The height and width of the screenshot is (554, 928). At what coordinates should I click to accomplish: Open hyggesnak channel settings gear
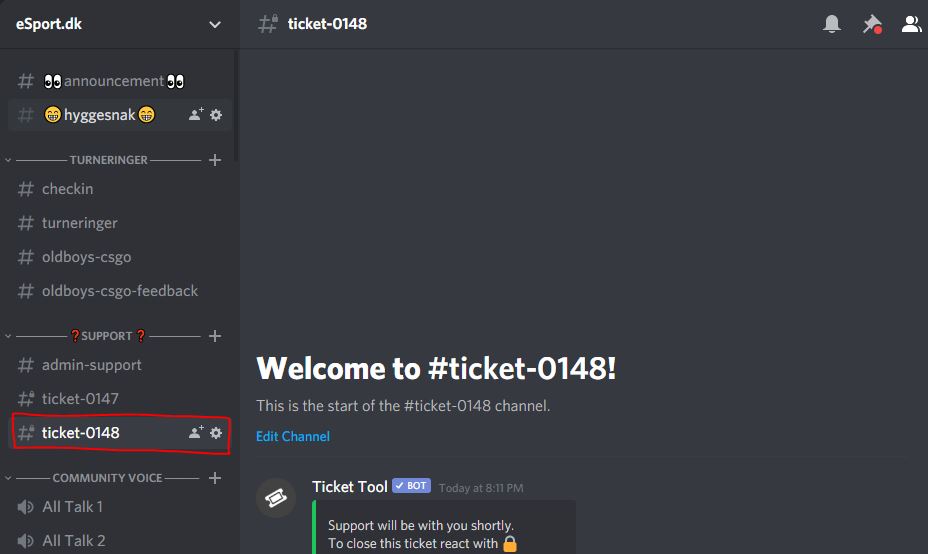click(x=216, y=115)
